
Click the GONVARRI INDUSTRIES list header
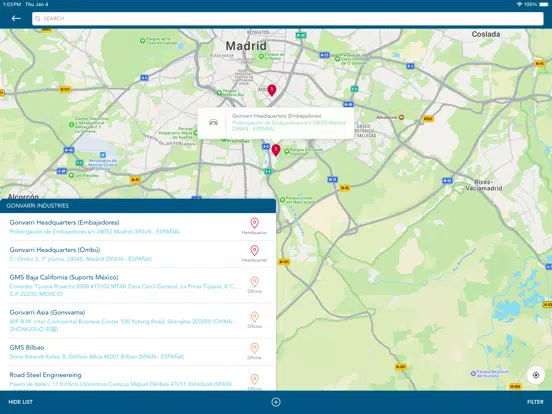click(x=138, y=206)
